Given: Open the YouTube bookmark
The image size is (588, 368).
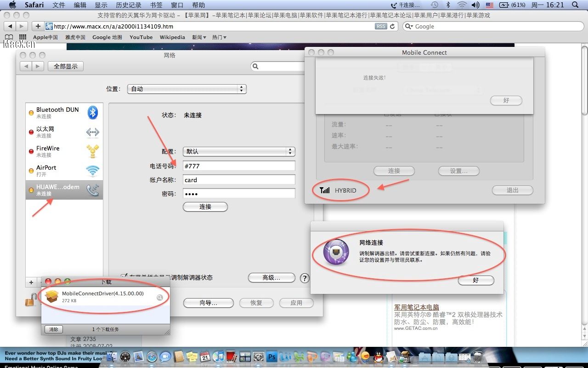Looking at the screenshot, I should (141, 37).
